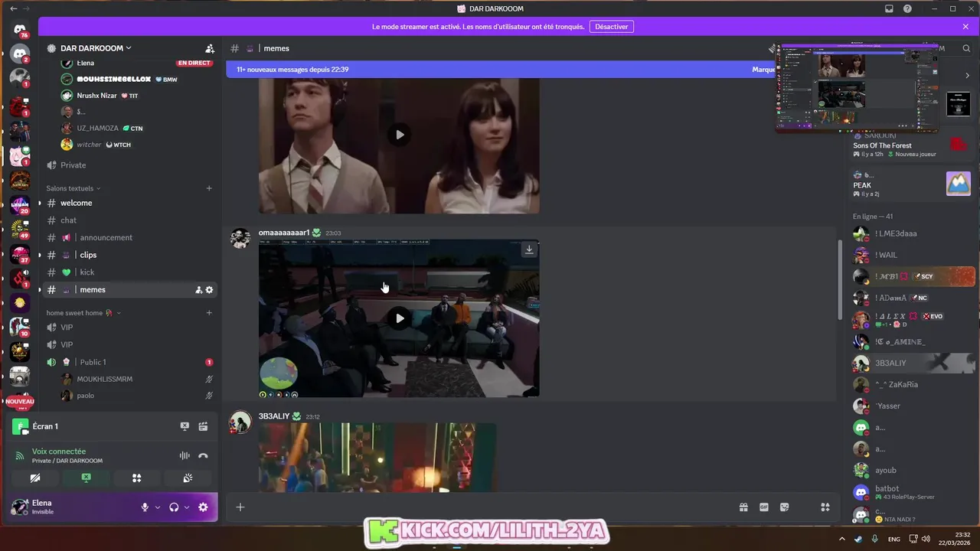
Task: Open the clips channel
Action: click(x=128, y=255)
